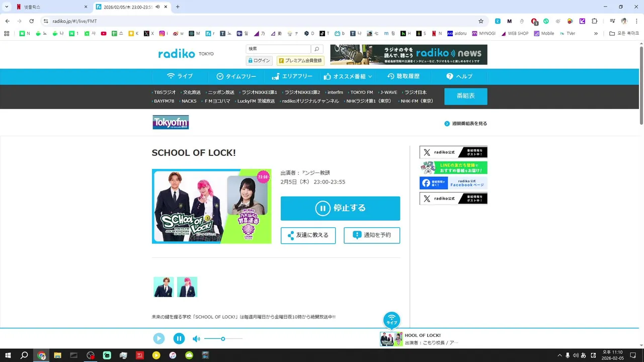Select BAYFM78 station
The height and width of the screenshot is (362, 644).
[x=164, y=101]
